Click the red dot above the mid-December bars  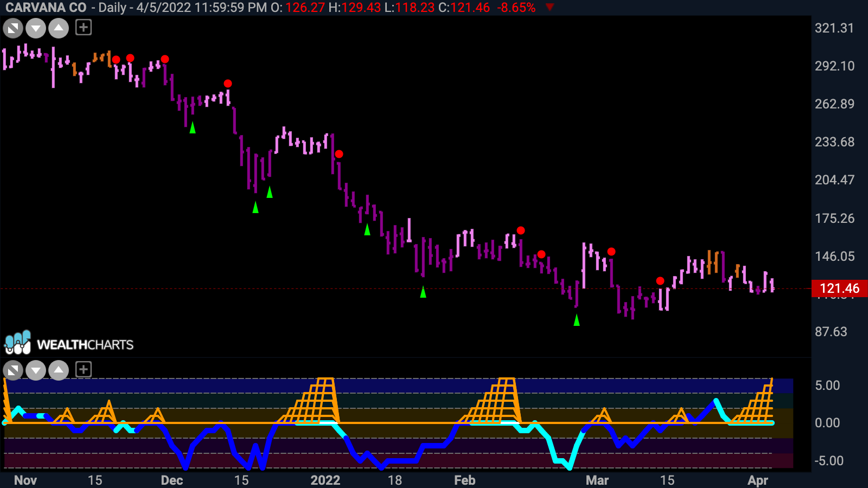[228, 84]
